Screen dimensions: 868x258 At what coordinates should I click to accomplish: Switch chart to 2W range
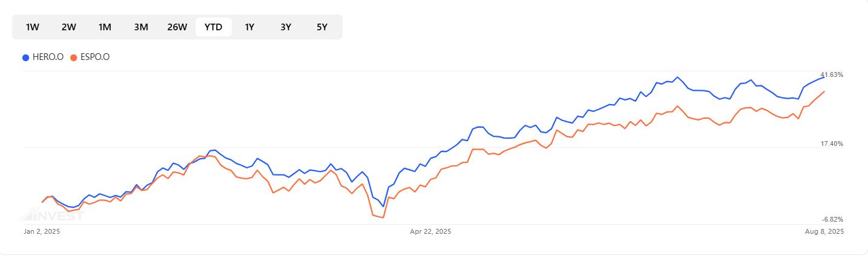click(69, 27)
